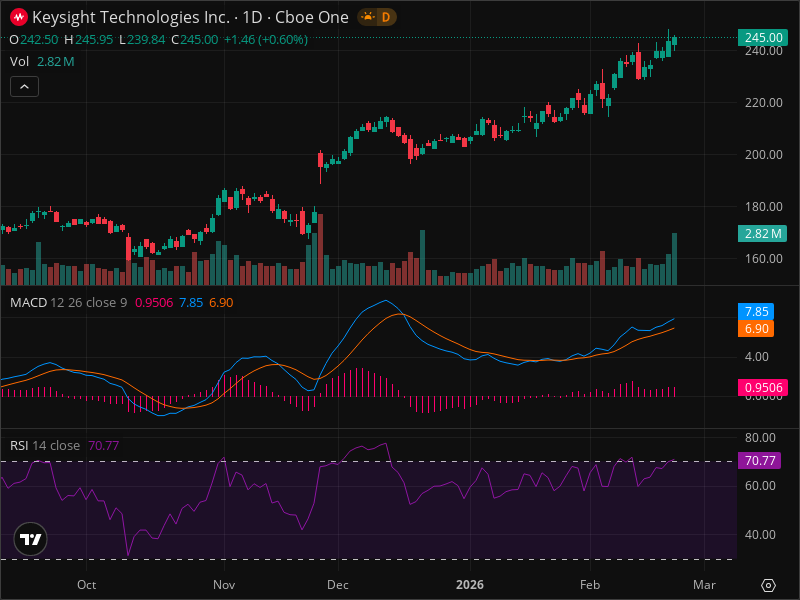Click the Oct time axis label
Screen dimensions: 800x600
[x=87, y=585]
